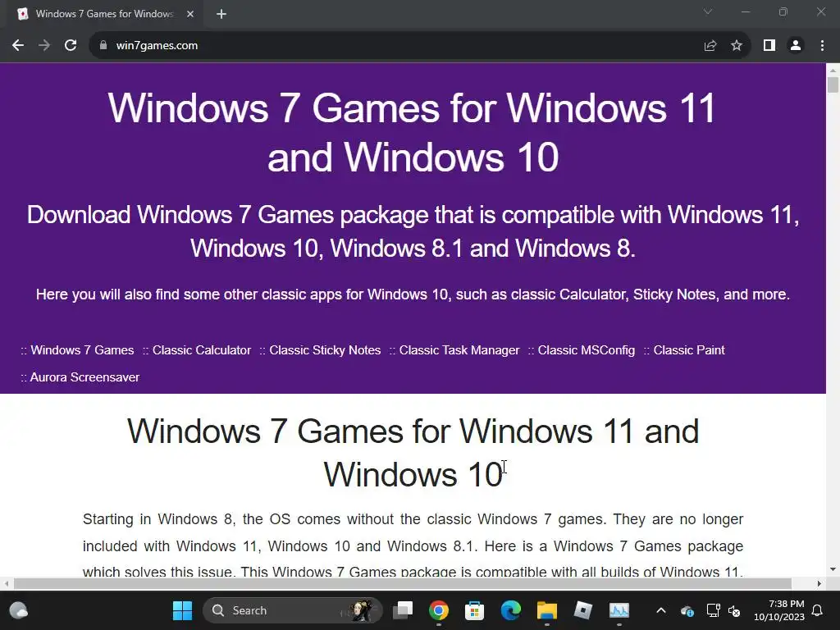Open Microsoft Store from the taskbar
Screen dimensions: 840x630
(475, 610)
